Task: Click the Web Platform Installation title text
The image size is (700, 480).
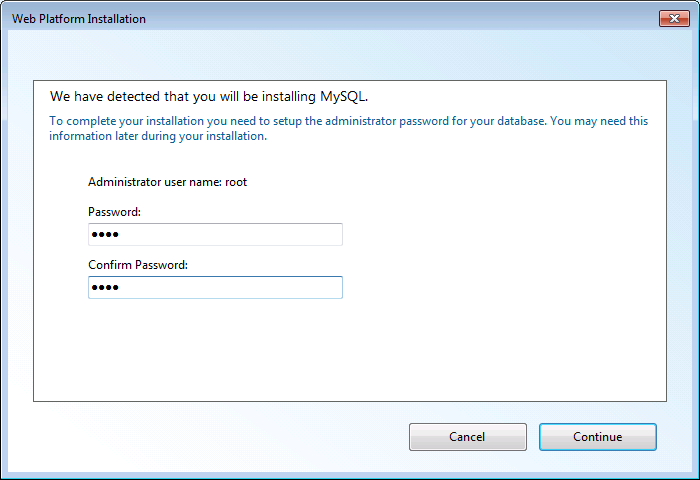Action: pyautogui.click(x=79, y=19)
